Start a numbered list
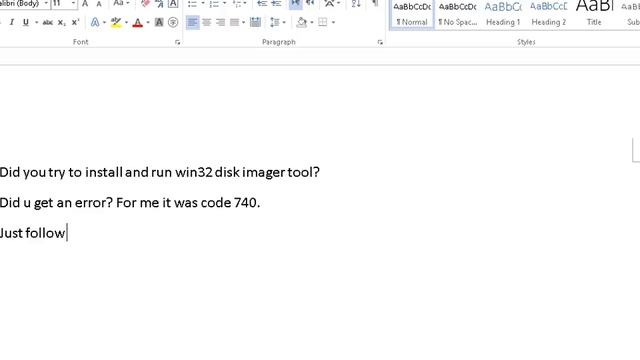640x360 pixels. [214, 4]
